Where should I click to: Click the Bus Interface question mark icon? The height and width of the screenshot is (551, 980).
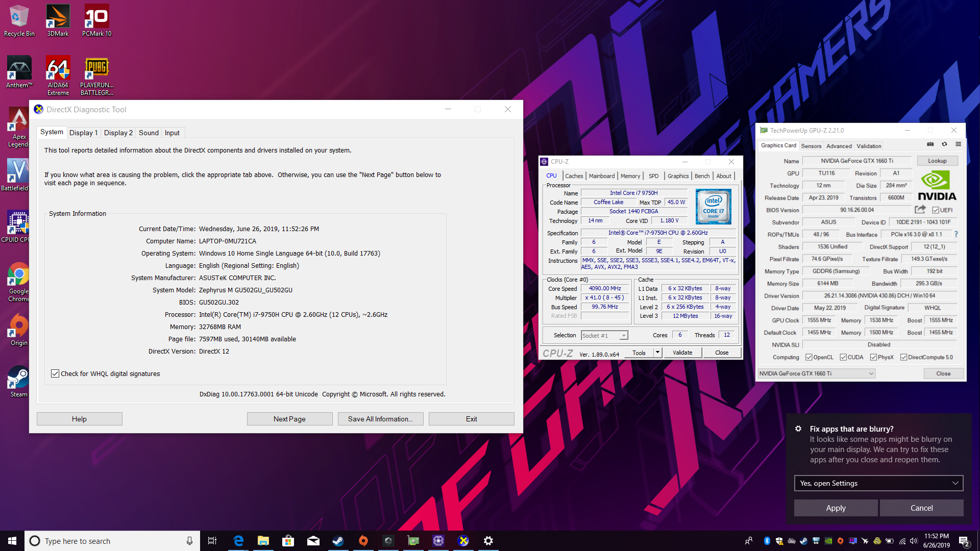click(x=956, y=234)
